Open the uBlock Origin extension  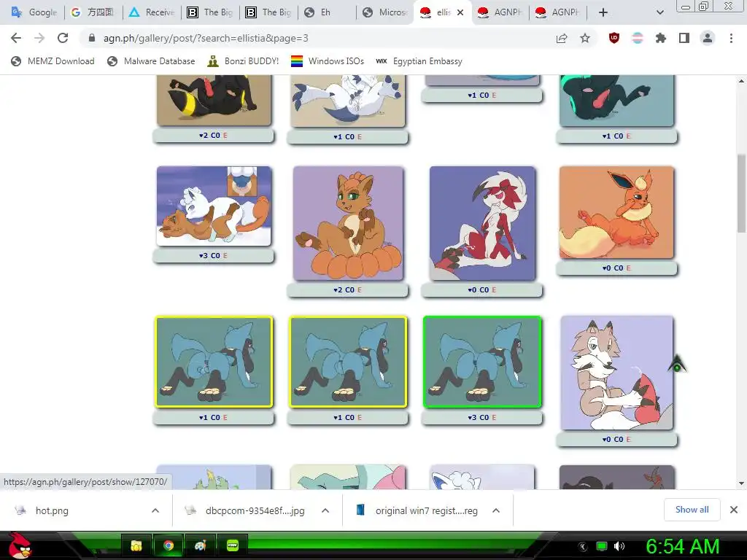pos(614,38)
